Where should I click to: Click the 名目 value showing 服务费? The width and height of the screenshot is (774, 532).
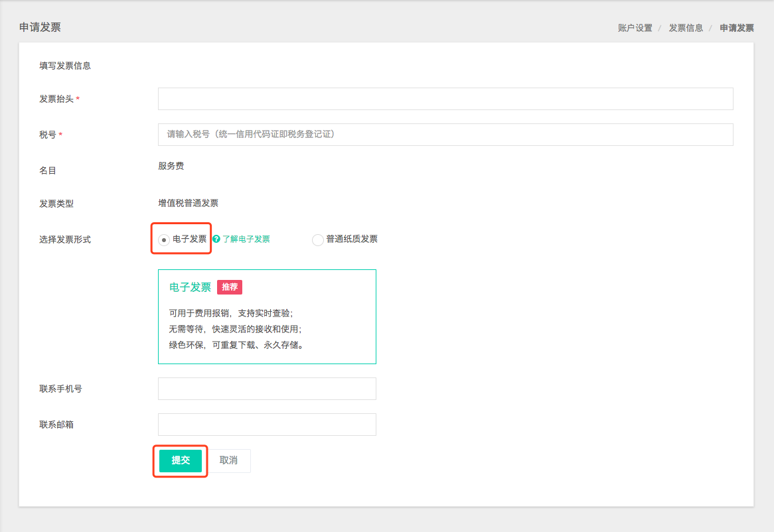(x=171, y=165)
